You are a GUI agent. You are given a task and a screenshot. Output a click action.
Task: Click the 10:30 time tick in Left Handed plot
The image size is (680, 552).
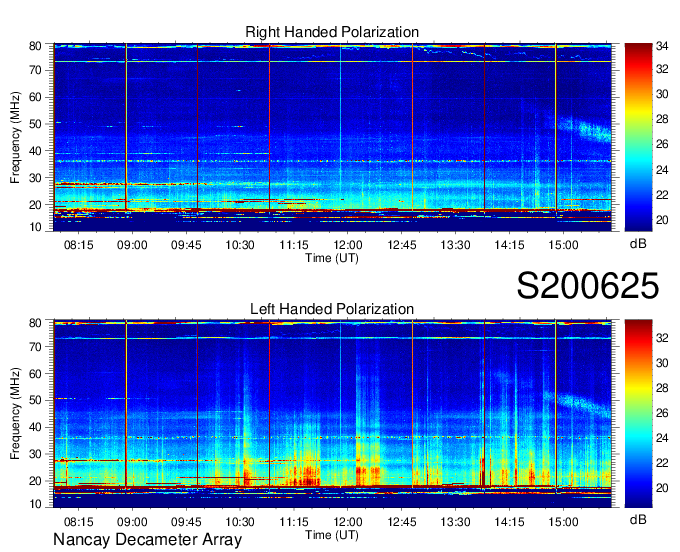click(x=240, y=522)
